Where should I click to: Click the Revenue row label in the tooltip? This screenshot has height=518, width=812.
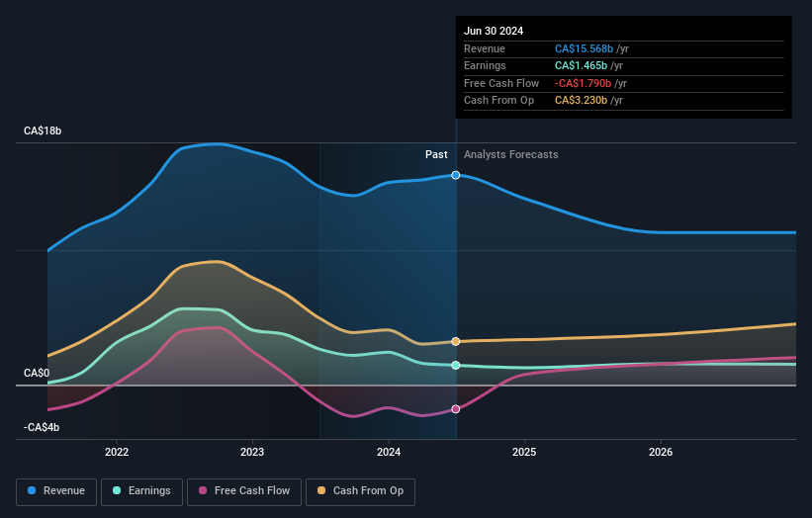[x=485, y=48]
